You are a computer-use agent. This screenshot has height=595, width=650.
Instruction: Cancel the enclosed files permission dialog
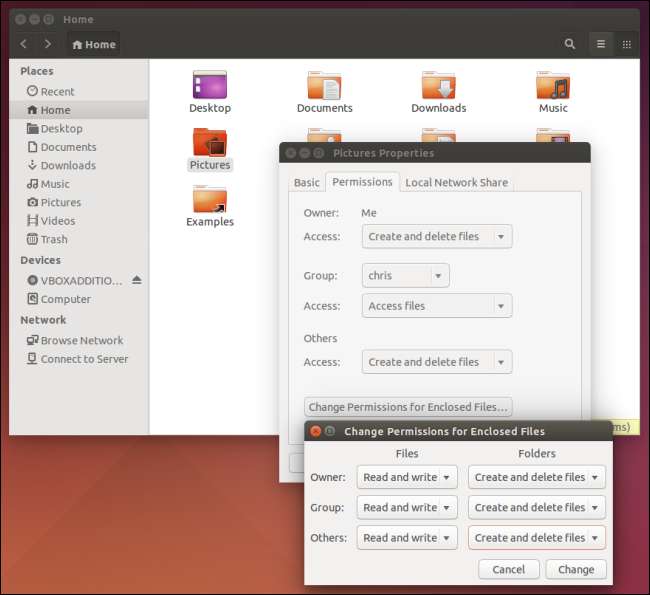pyautogui.click(x=509, y=569)
